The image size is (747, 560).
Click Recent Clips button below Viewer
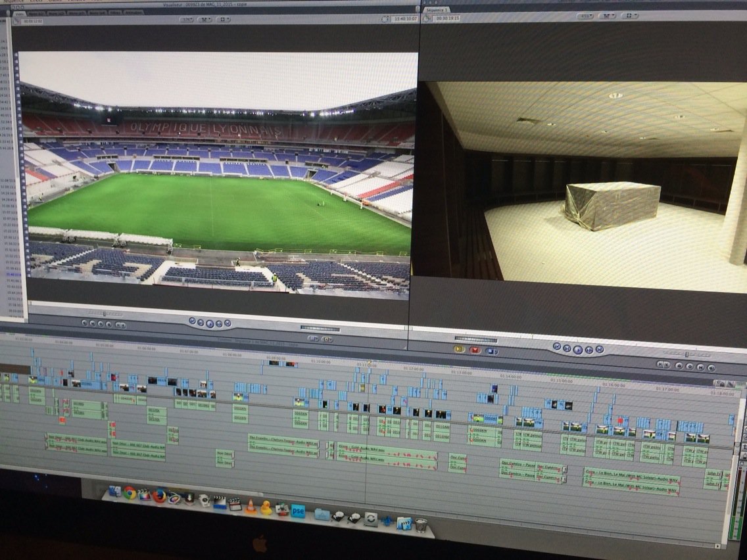coord(313,338)
